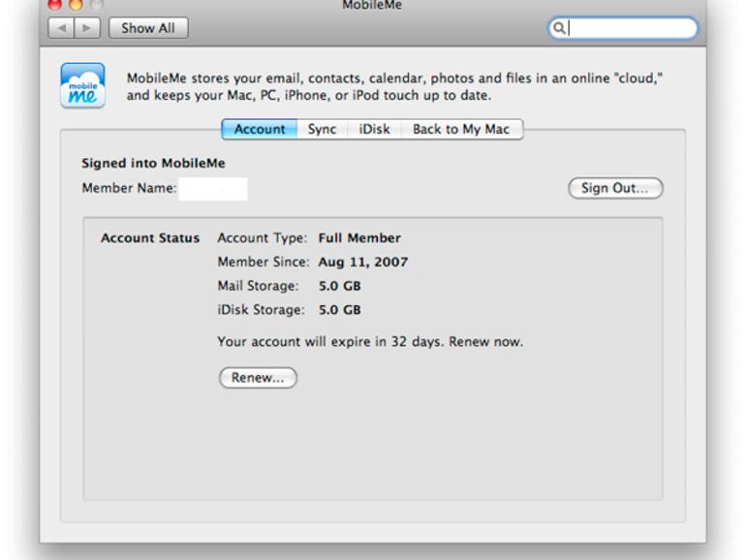Switch to the Sync tab
Screen dimensions: 746x560
pyautogui.click(x=322, y=129)
